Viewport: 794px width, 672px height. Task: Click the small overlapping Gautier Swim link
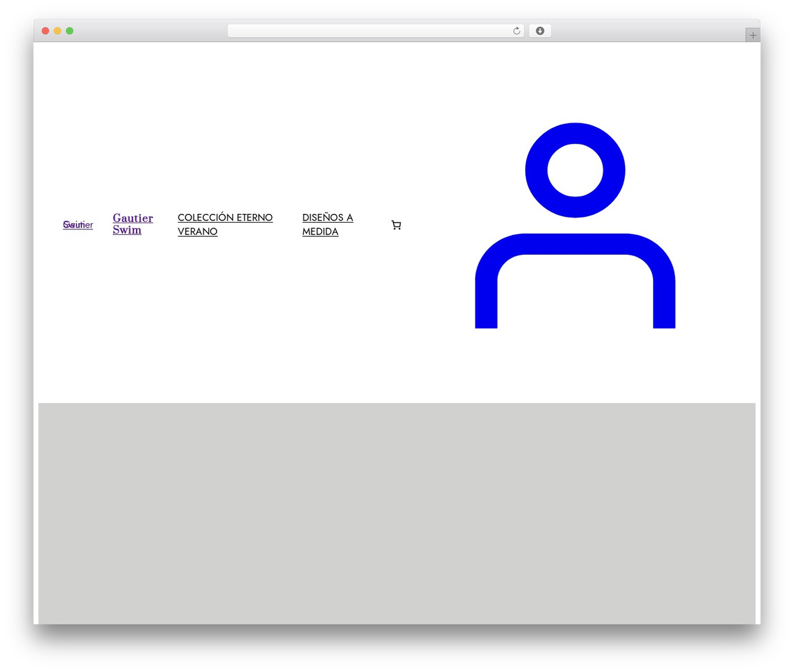coord(78,224)
